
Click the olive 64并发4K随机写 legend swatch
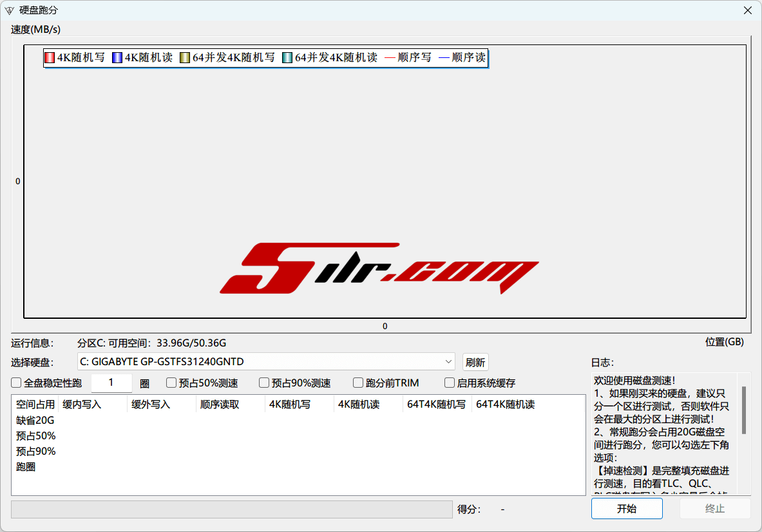coord(185,57)
